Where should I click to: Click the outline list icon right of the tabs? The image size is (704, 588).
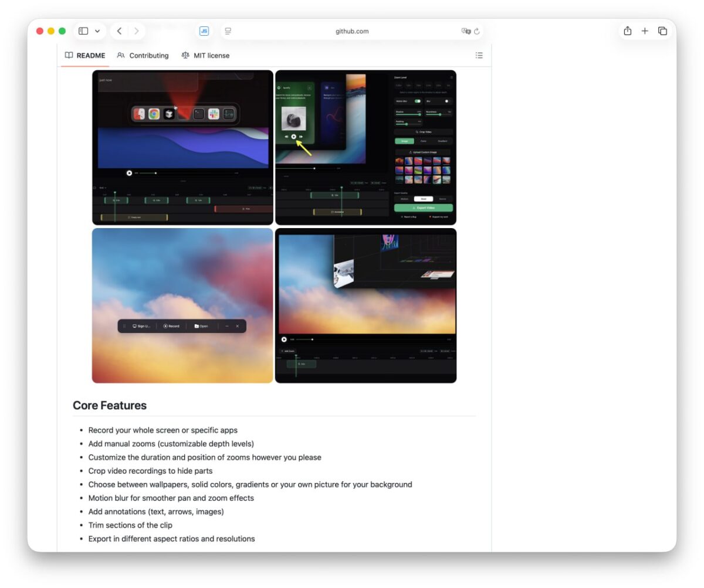tap(479, 55)
